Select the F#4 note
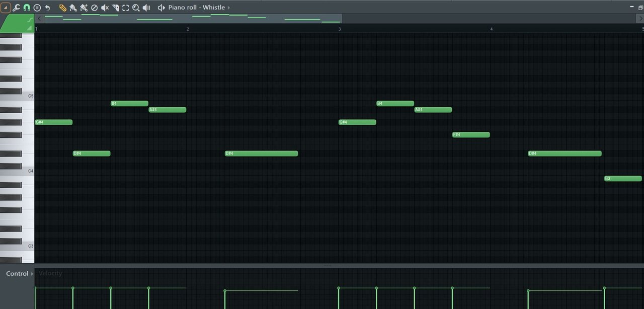 click(471, 135)
